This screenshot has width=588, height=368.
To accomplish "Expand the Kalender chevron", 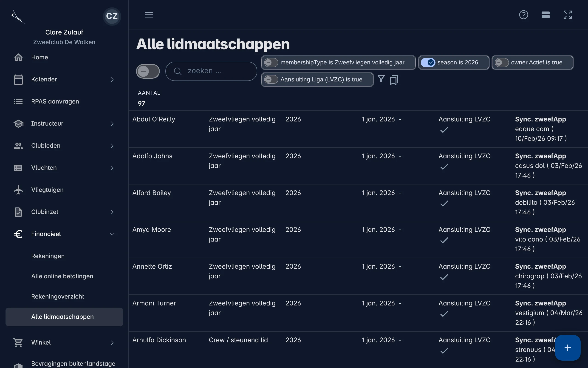I will coord(112,80).
